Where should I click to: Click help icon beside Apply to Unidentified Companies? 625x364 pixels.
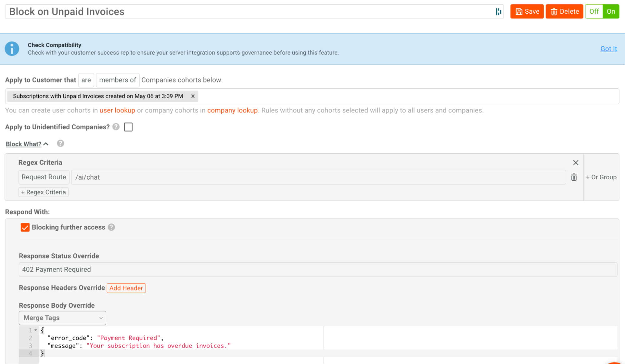115,127
